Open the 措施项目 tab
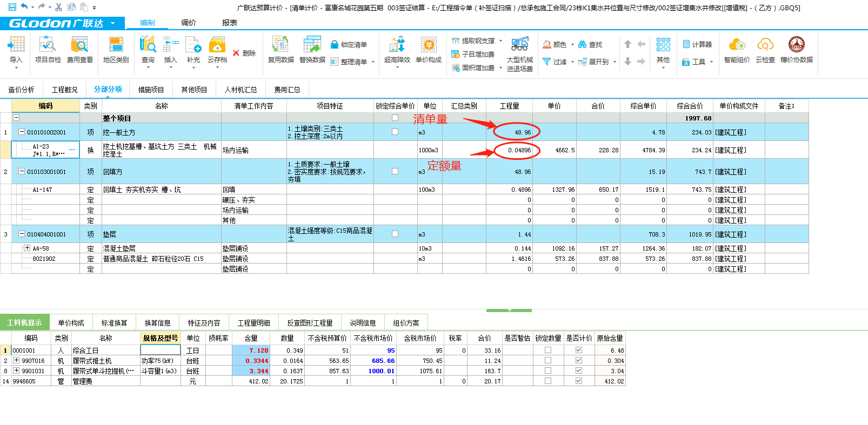Image resolution: width=868 pixels, height=425 pixels. 151,90
